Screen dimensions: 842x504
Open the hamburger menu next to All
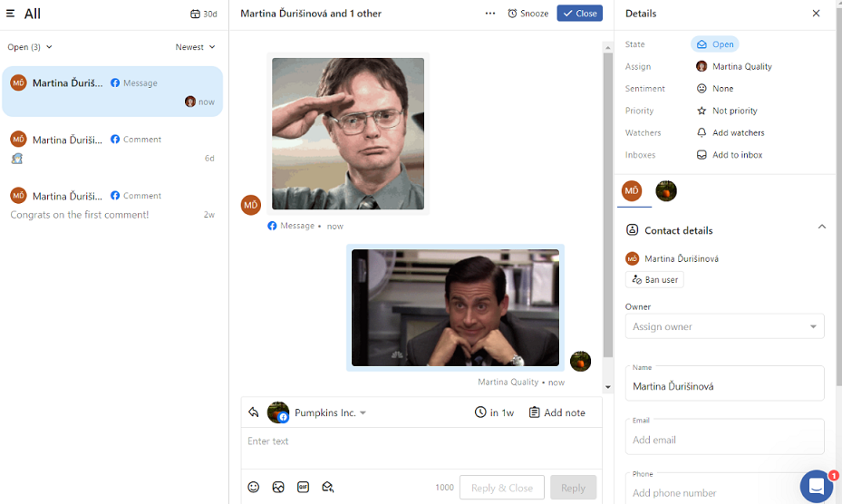click(10, 14)
